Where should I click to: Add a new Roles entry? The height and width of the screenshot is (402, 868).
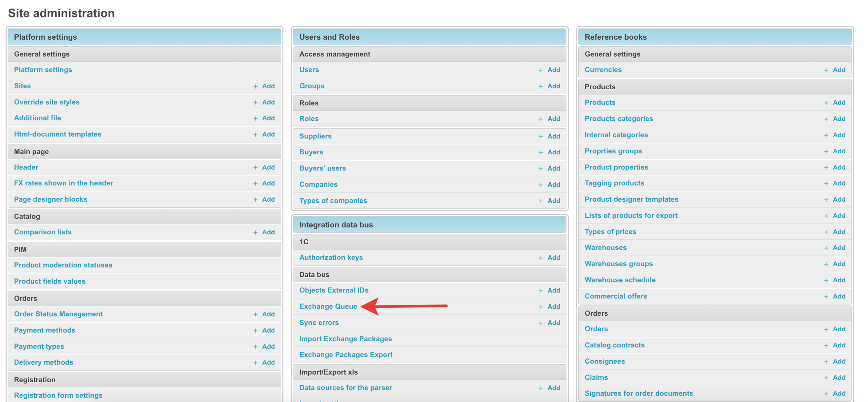point(553,119)
